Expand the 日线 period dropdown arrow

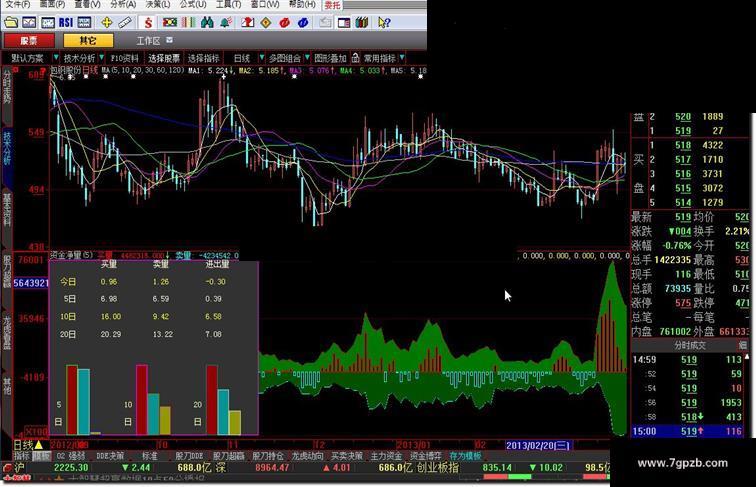262,58
